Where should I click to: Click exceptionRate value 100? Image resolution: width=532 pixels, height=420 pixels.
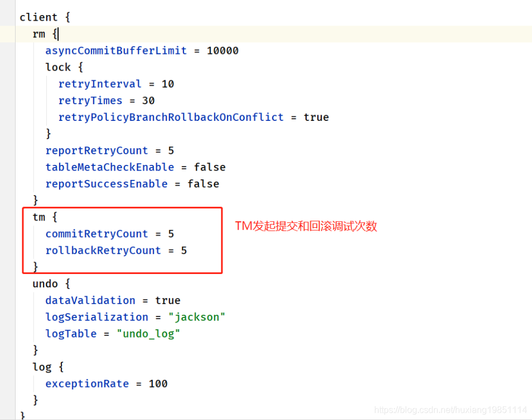click(158, 383)
